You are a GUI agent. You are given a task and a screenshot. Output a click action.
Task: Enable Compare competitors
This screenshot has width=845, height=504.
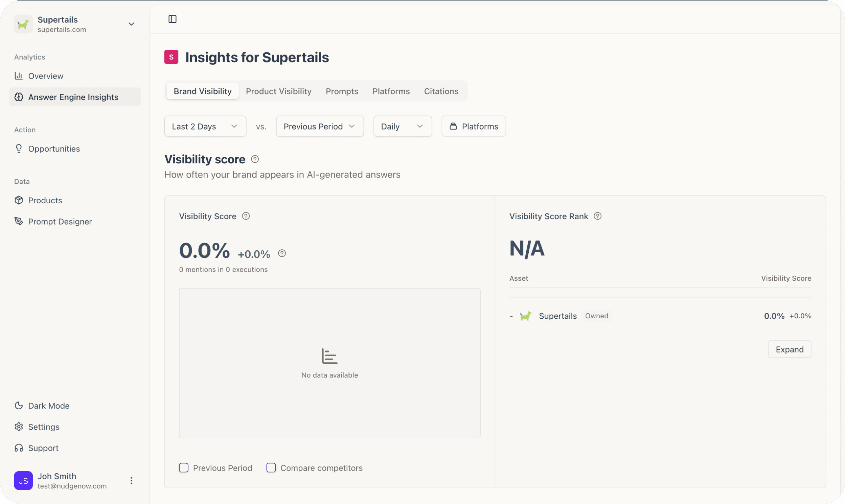(x=271, y=468)
